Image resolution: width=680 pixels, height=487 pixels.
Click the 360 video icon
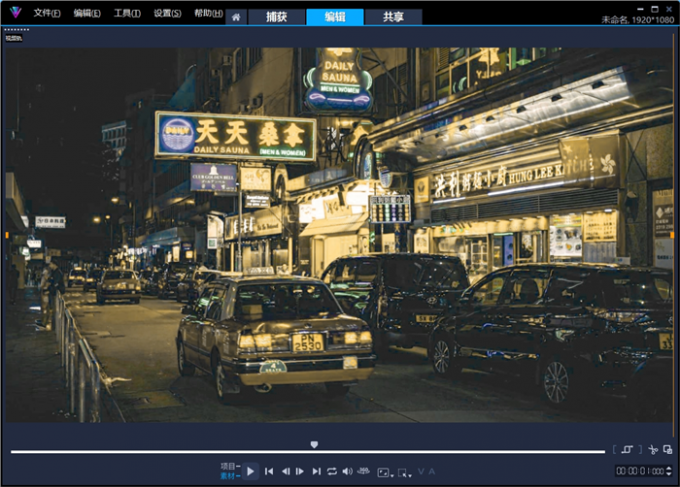[x=363, y=471]
